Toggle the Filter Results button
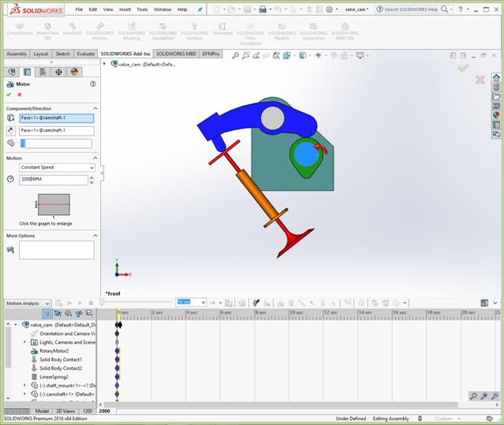Screen dimensions: 504x425 click(x=89, y=314)
